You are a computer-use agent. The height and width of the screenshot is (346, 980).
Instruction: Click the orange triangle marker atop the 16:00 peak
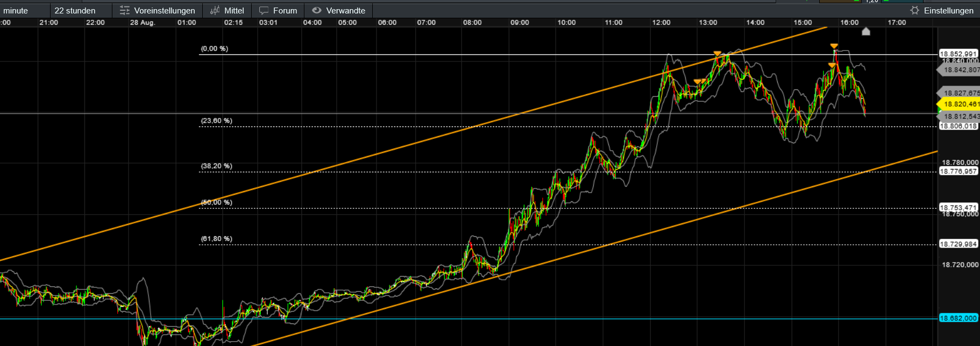point(834,46)
